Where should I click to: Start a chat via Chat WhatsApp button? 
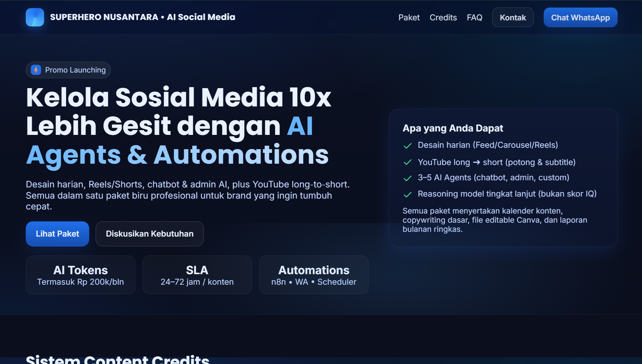point(580,18)
